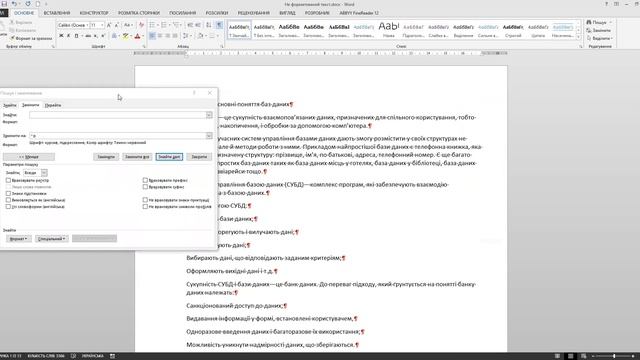The height and width of the screenshot is (360, 640).
Task: Expand the styles gallery
Action: 578,36
